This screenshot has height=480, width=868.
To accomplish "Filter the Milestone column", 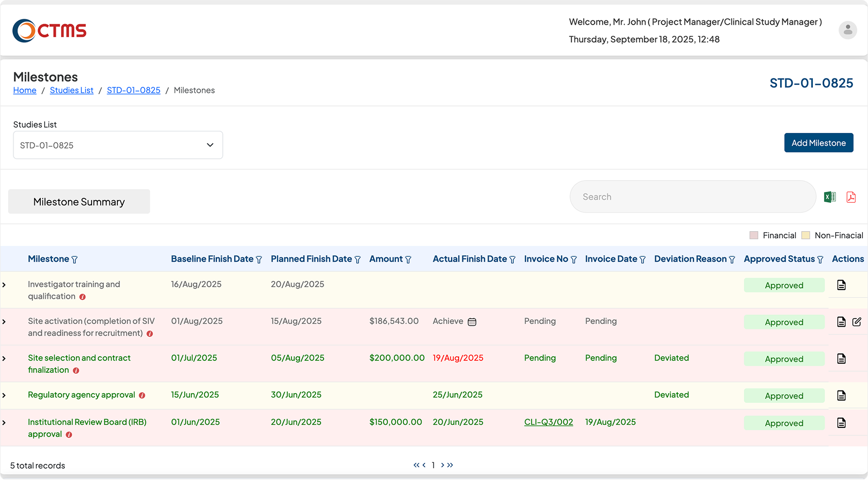I will click(74, 260).
